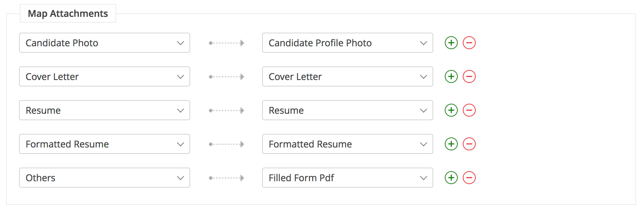
Task: Open the Filled Form Pdf dropdown
Action: (347, 178)
